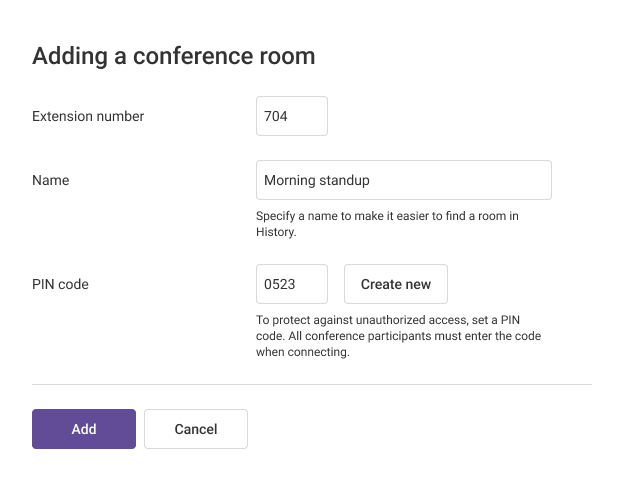The width and height of the screenshot is (624, 489).
Task: Click the horizontal divider above the buttons
Action: coord(312,384)
